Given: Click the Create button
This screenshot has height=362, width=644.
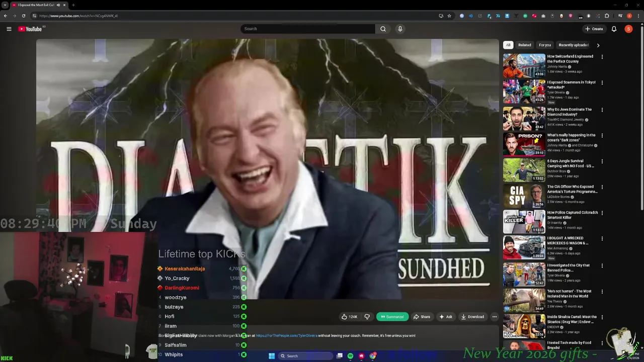Looking at the screenshot, I should 594,29.
